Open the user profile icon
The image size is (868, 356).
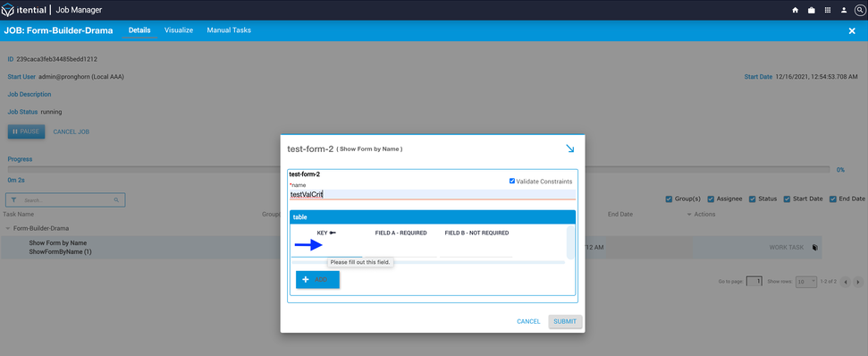(x=844, y=10)
